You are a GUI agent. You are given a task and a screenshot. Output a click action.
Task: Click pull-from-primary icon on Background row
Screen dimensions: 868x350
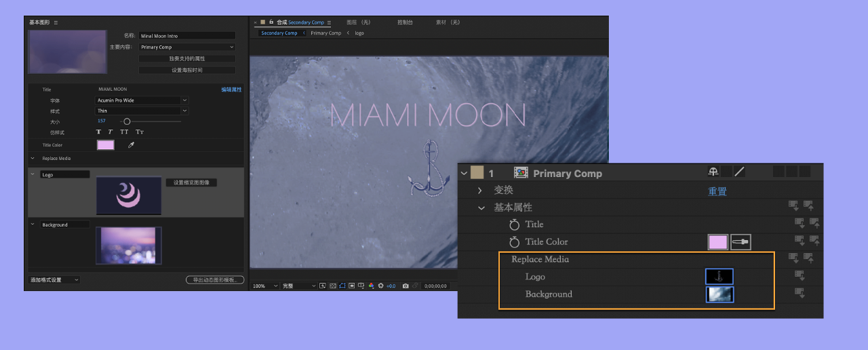(x=800, y=293)
